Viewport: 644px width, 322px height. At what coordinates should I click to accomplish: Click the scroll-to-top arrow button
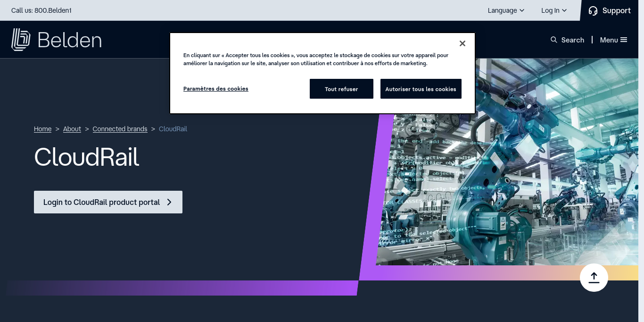594,278
